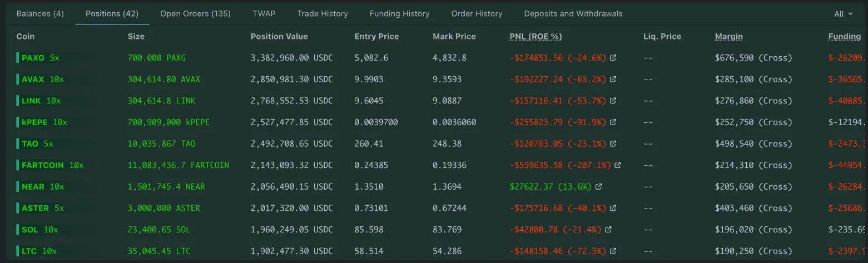This screenshot has height=263, width=868.
Task: Sort by PNL (ROE %) column header
Action: coord(535,36)
